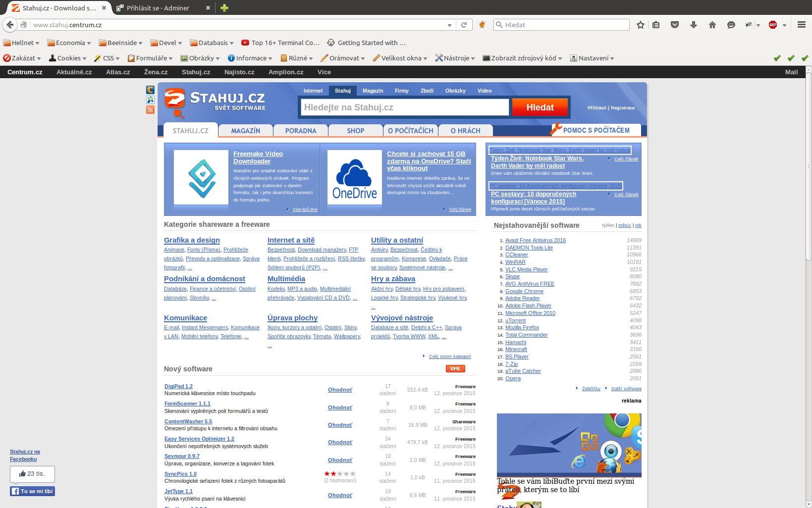Open the Nastavení dropdown
Image resolution: width=812 pixels, height=508 pixels.
pyautogui.click(x=592, y=58)
